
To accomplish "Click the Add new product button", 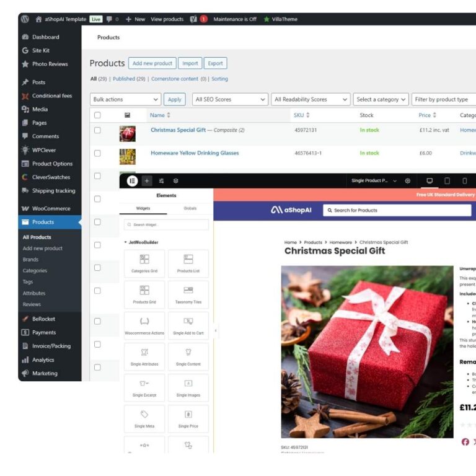I will [x=152, y=63].
